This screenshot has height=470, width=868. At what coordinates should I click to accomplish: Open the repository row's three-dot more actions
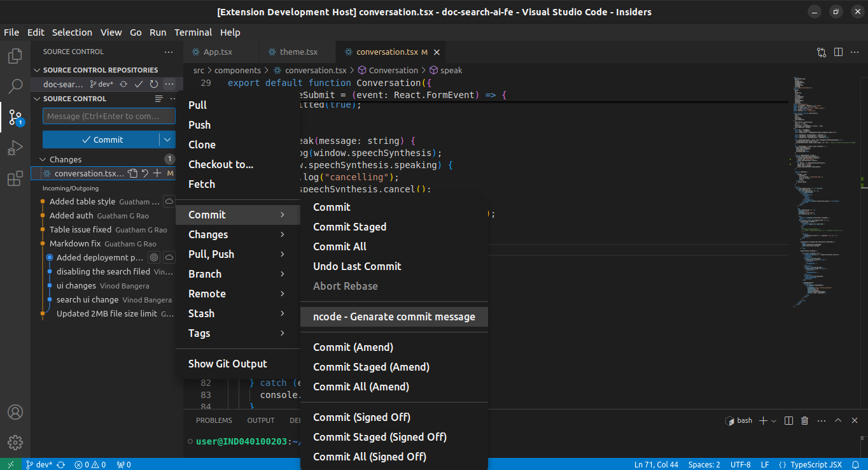pos(169,84)
